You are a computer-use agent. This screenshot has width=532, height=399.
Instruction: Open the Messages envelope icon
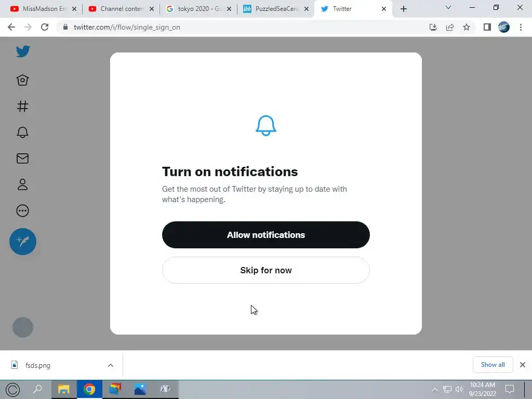pos(23,158)
